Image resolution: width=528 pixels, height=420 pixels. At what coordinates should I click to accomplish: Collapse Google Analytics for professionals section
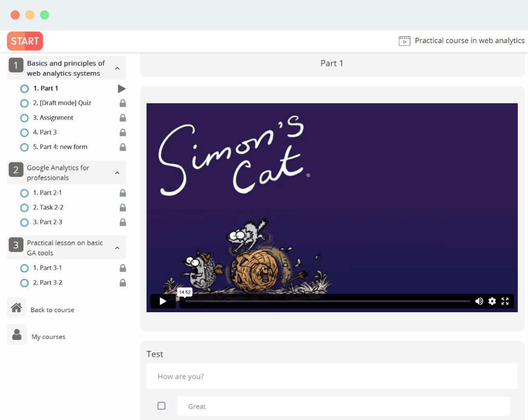pyautogui.click(x=117, y=173)
